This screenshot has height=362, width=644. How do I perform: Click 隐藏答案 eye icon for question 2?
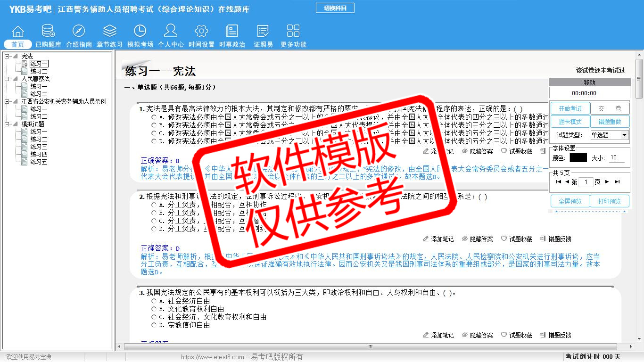465,239
